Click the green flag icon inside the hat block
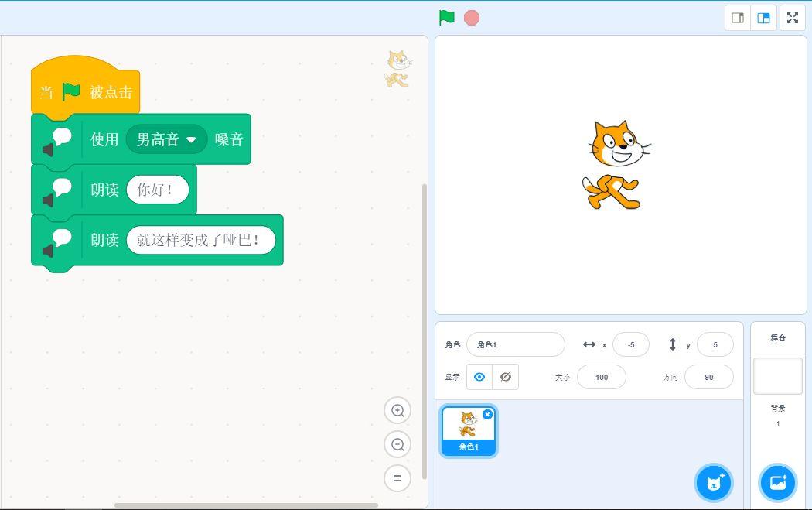 (71, 92)
